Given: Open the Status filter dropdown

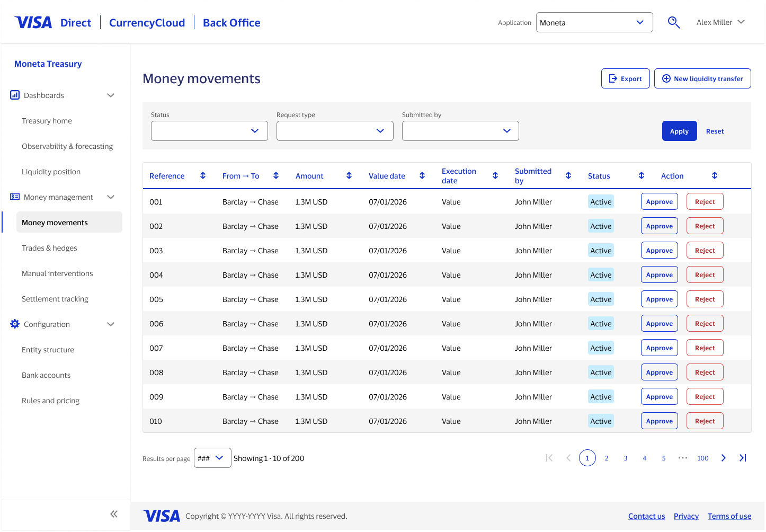Looking at the screenshot, I should pos(209,131).
